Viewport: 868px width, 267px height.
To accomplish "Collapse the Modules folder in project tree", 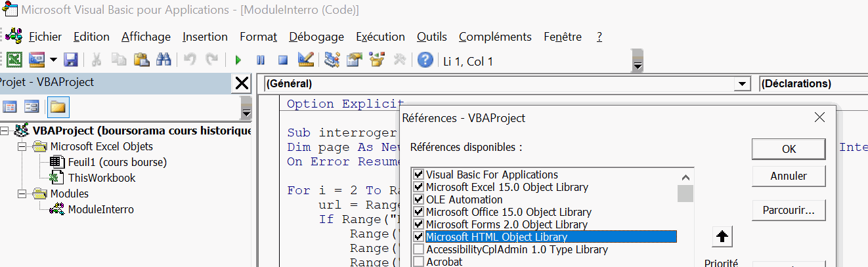I will coord(22,194).
